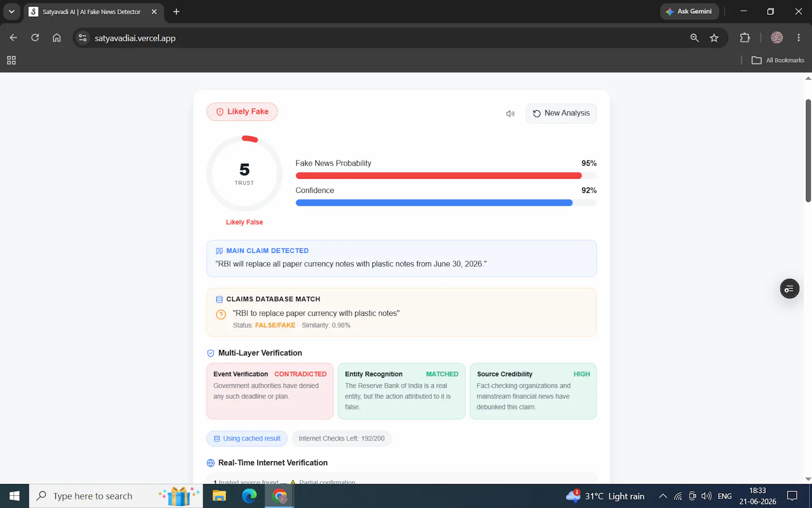Click the address bar URL satyavadiai.vercel.app

coord(135,38)
